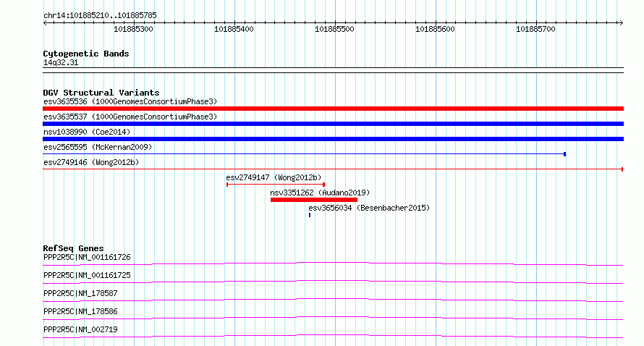Select the 14q32.31 band label
The width and height of the screenshot is (644, 346).
[x=61, y=62]
